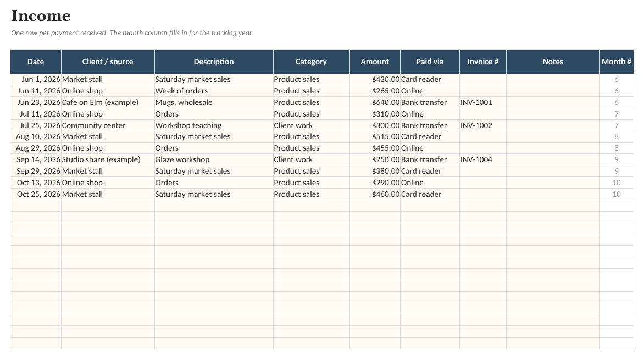Select the INV-1002 invoice cell
This screenshot has height=359, width=644.
coord(483,125)
